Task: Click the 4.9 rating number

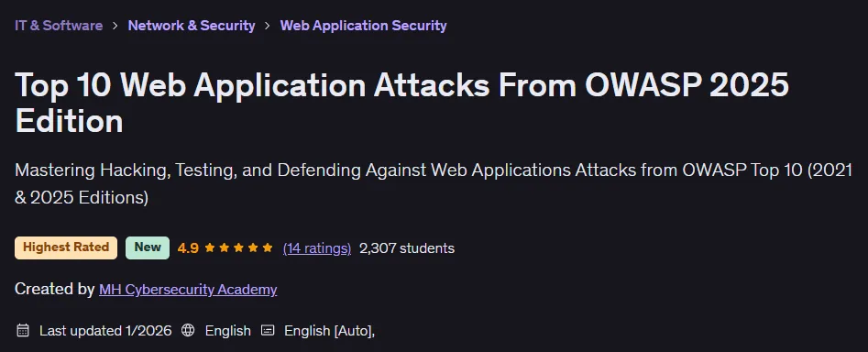Action: (188, 247)
